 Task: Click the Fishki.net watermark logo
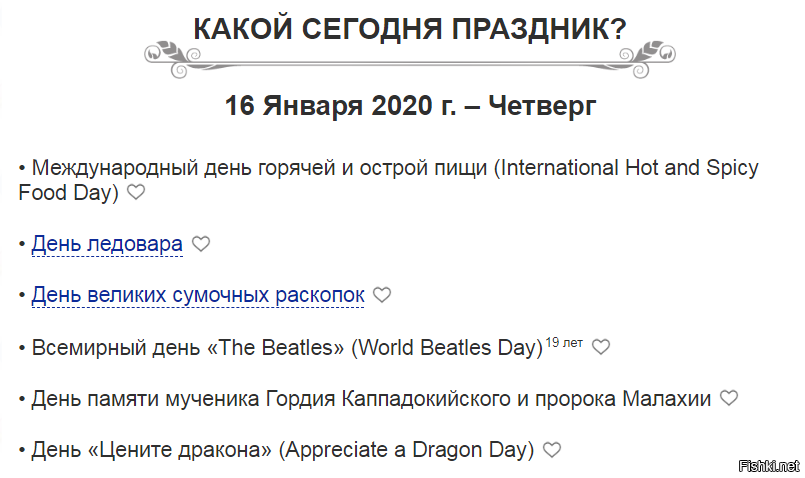(x=769, y=466)
